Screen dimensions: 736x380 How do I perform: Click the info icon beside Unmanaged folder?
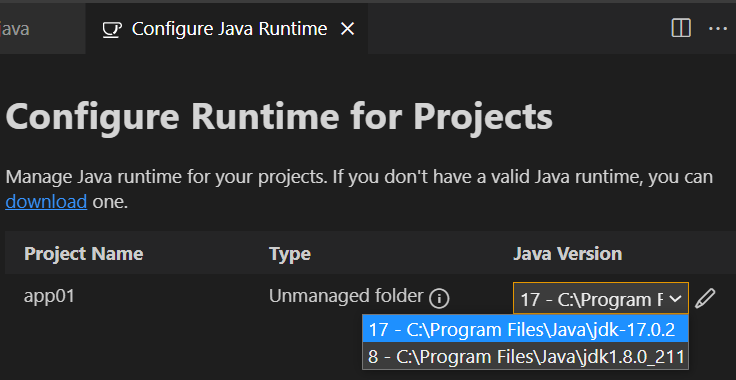[439, 298]
